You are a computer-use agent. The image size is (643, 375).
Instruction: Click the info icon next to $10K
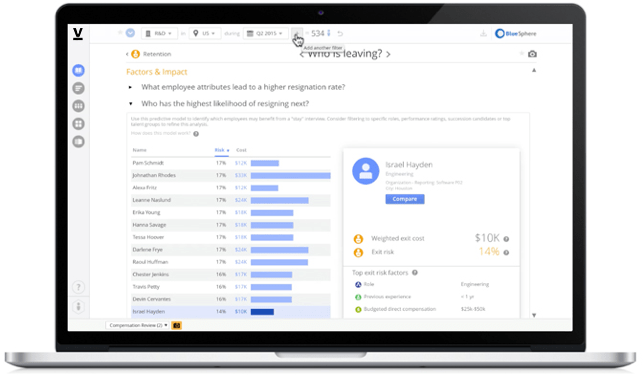point(506,239)
